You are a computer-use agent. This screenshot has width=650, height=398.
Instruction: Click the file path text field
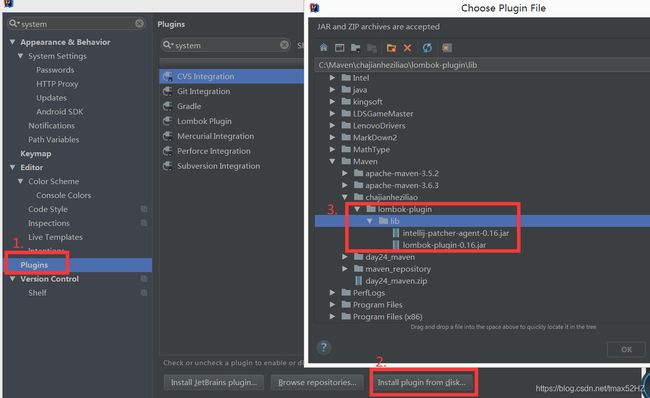click(x=482, y=65)
